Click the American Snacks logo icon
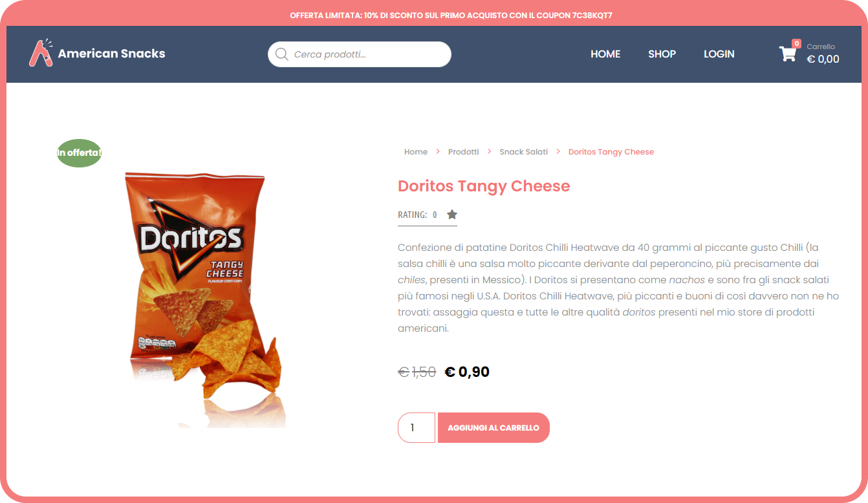868x503 pixels. [x=41, y=53]
